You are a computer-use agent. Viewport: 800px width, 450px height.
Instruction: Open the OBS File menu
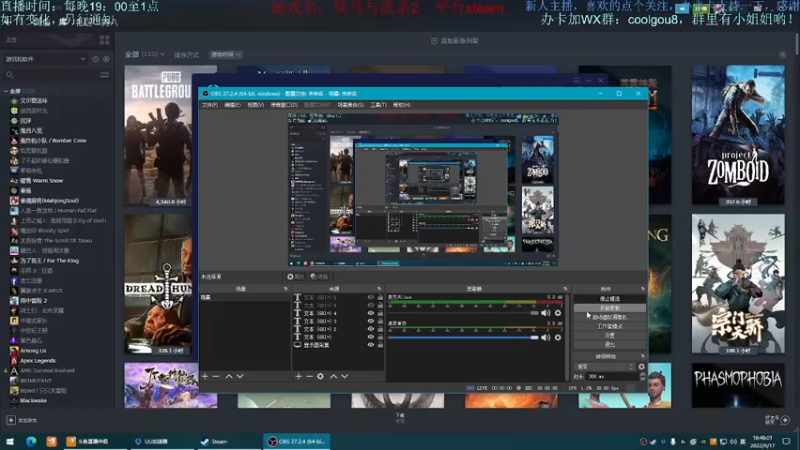point(210,105)
